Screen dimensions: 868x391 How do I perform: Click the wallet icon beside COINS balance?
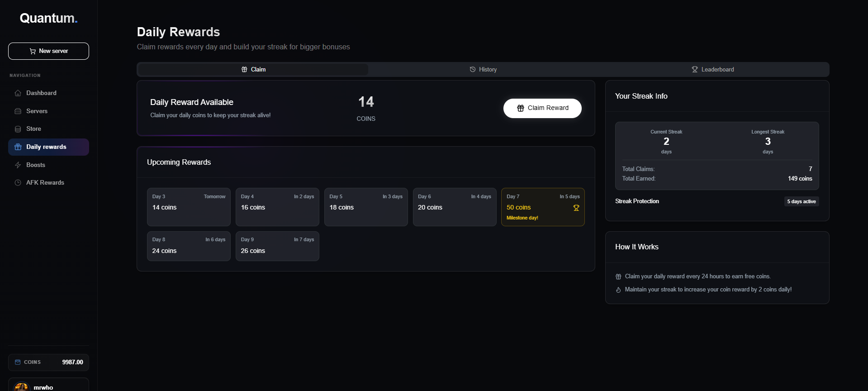(x=18, y=362)
